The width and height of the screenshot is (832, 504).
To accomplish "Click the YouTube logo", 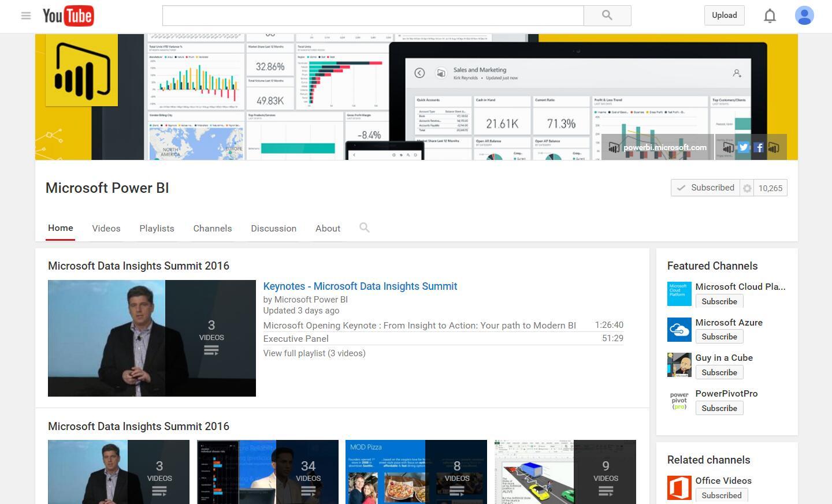I will [68, 16].
